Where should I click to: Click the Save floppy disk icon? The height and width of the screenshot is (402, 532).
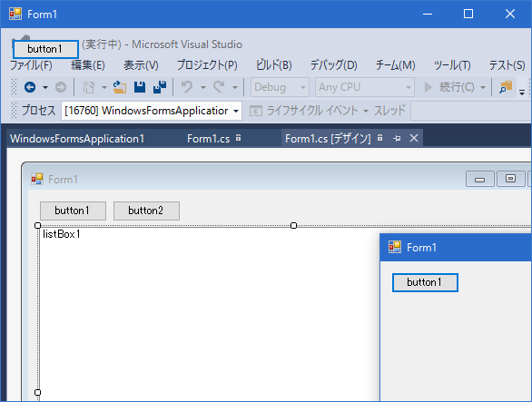(140, 87)
